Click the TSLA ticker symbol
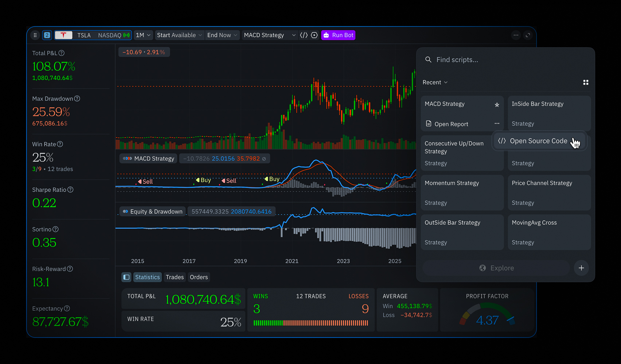 pyautogui.click(x=84, y=35)
